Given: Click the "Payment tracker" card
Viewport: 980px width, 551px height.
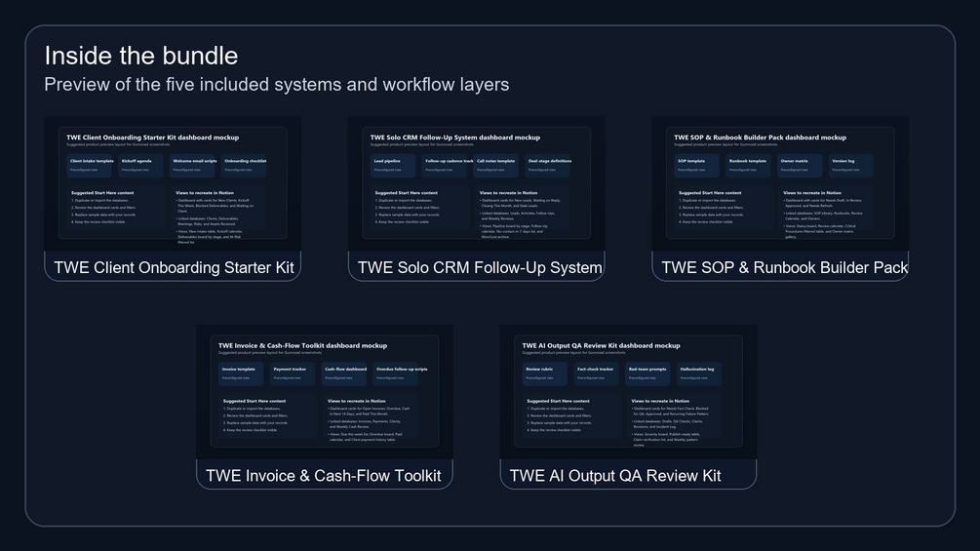Looking at the screenshot, I should click(x=293, y=374).
